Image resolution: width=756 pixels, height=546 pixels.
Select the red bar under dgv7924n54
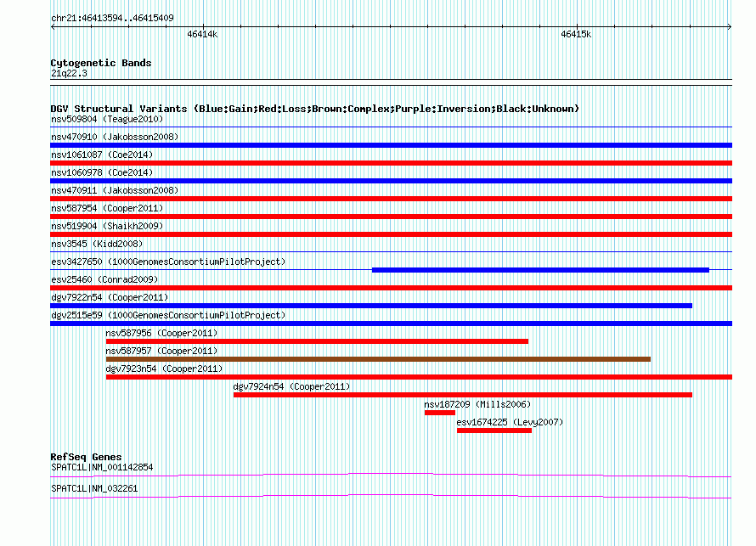[463, 395]
